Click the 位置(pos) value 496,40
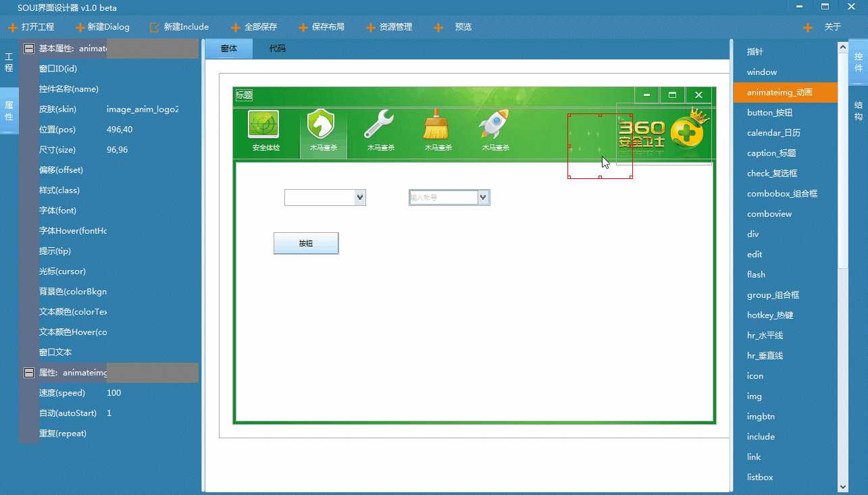Image resolution: width=868 pixels, height=495 pixels. pyautogui.click(x=120, y=130)
